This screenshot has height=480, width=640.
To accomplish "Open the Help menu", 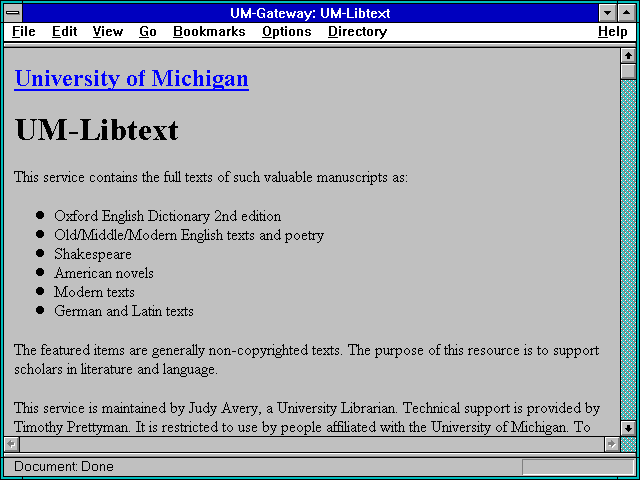I will 613,32.
